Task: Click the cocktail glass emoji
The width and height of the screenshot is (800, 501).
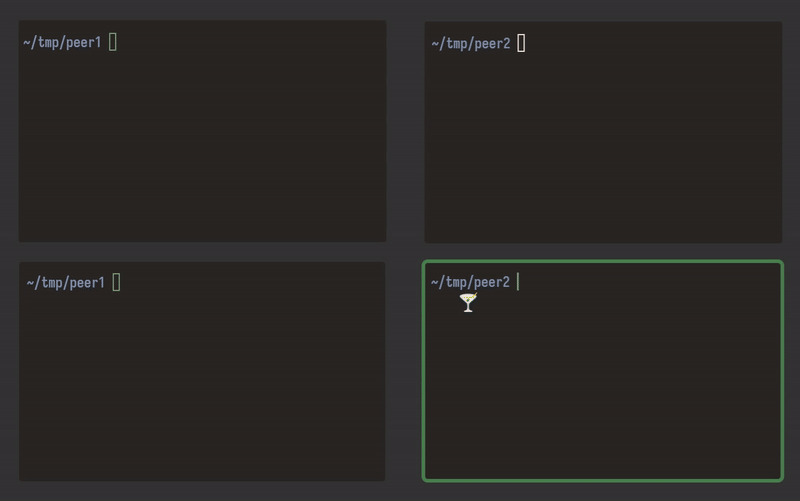Action: pos(468,303)
